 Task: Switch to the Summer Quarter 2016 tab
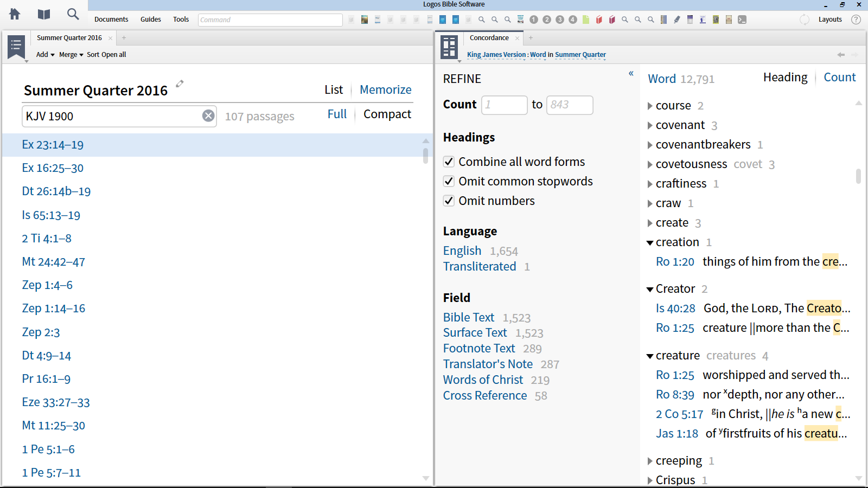coord(69,38)
